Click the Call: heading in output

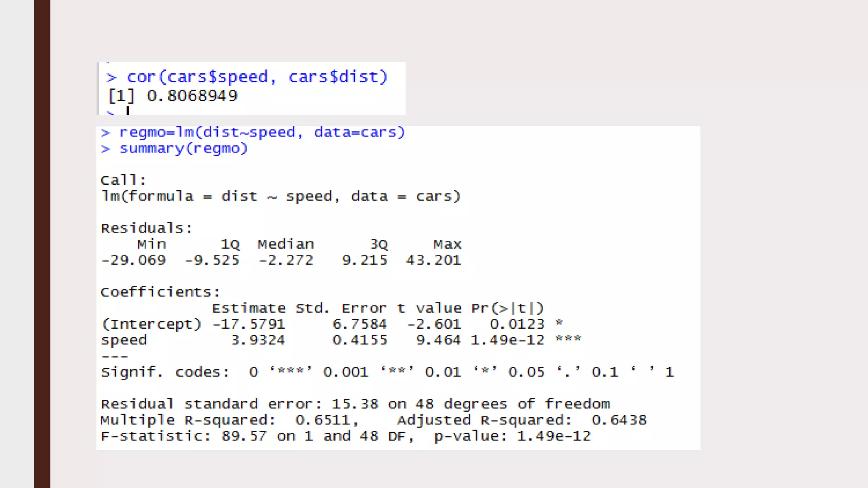point(123,180)
